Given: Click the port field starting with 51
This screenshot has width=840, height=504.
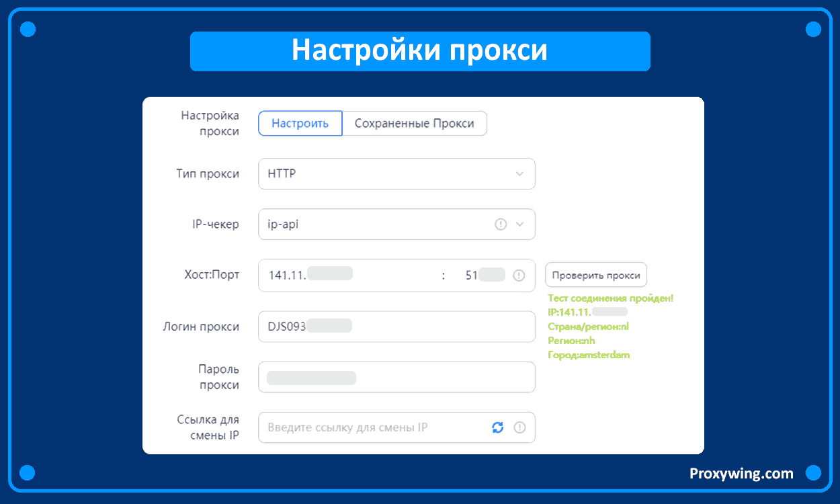Looking at the screenshot, I should pos(485,276).
